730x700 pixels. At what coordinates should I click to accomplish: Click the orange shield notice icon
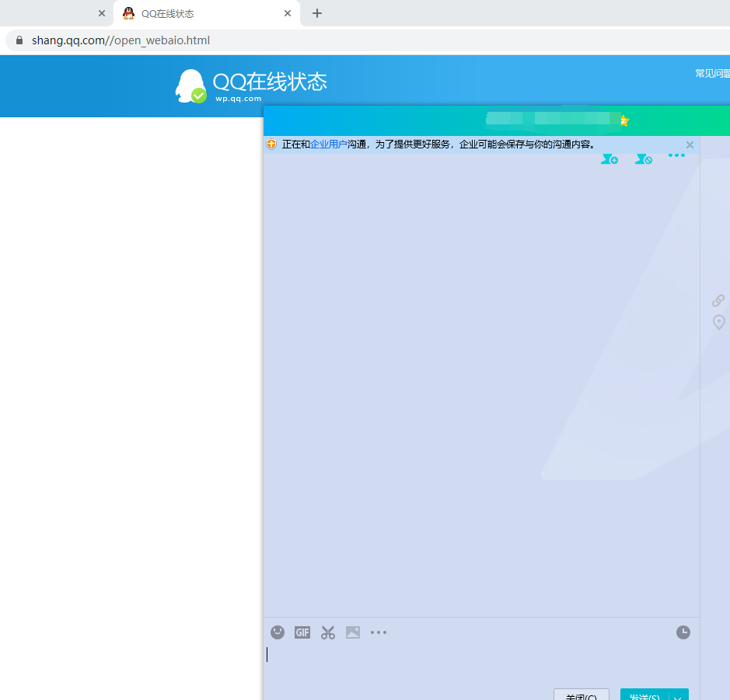click(x=271, y=145)
